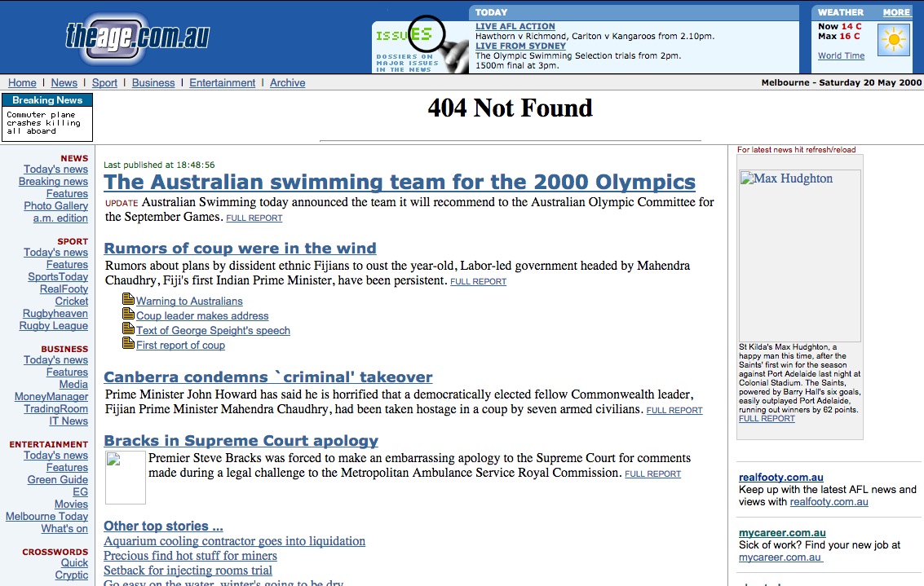Open Aquarium cooling contractor liquidation story

tap(235, 540)
